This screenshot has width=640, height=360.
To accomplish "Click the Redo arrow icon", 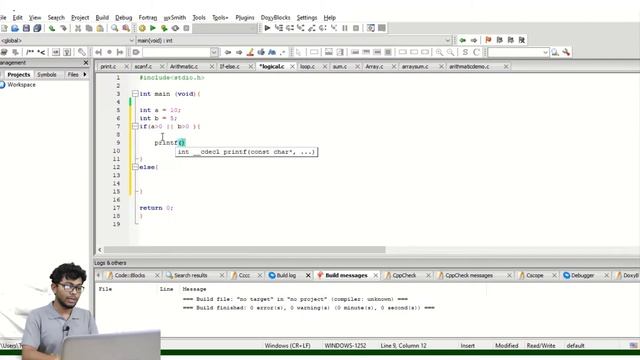I will [x=63, y=28].
